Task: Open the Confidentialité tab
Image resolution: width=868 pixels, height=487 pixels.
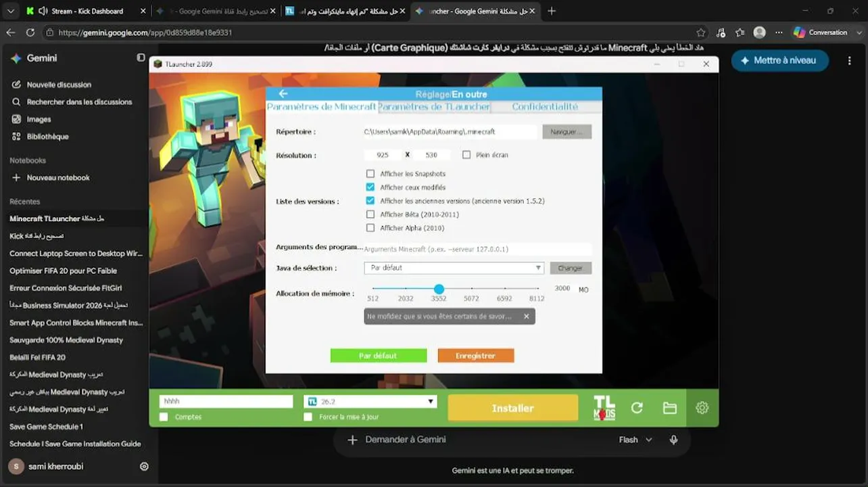Action: click(x=545, y=107)
